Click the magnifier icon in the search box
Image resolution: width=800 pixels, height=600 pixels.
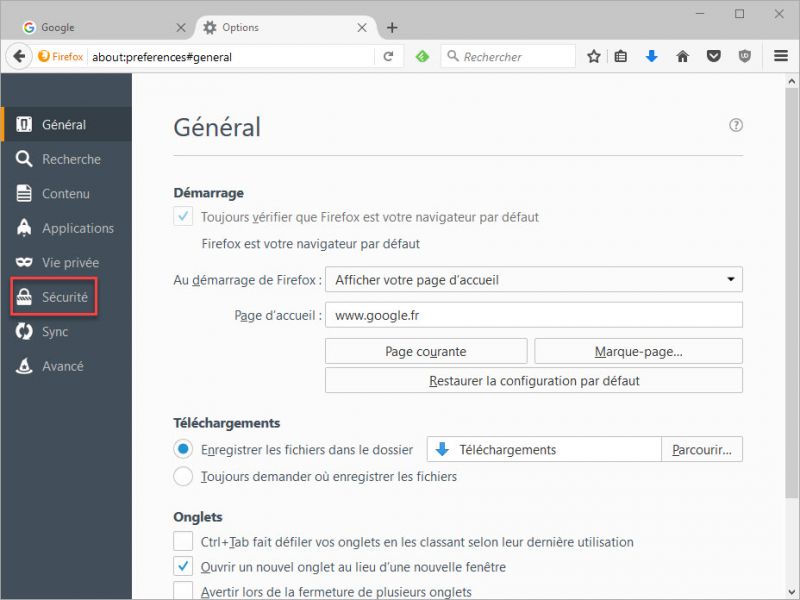(453, 56)
